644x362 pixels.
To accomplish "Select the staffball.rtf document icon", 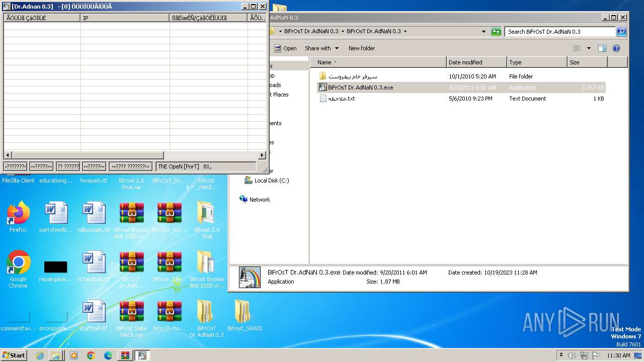I will 94,316.
